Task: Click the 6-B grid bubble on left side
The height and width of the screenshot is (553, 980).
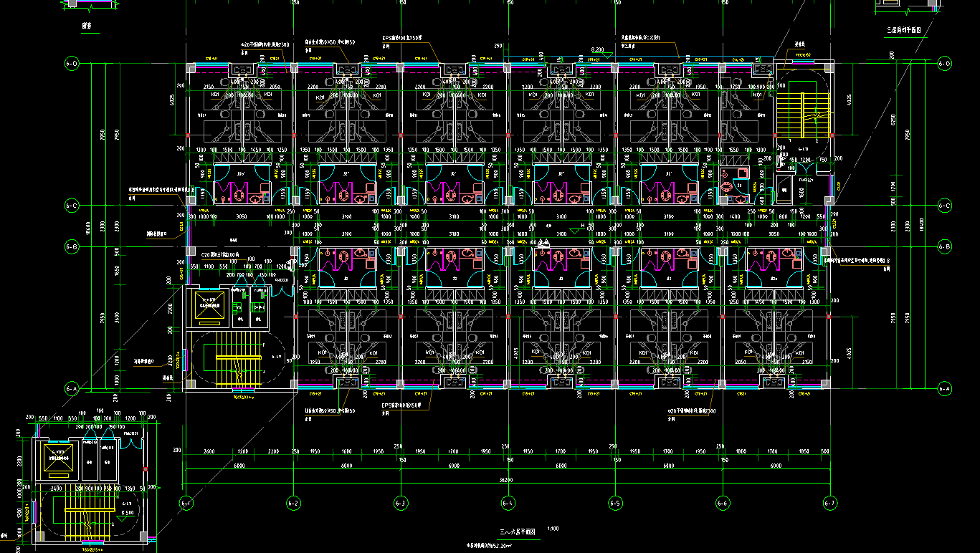Action: (71, 247)
